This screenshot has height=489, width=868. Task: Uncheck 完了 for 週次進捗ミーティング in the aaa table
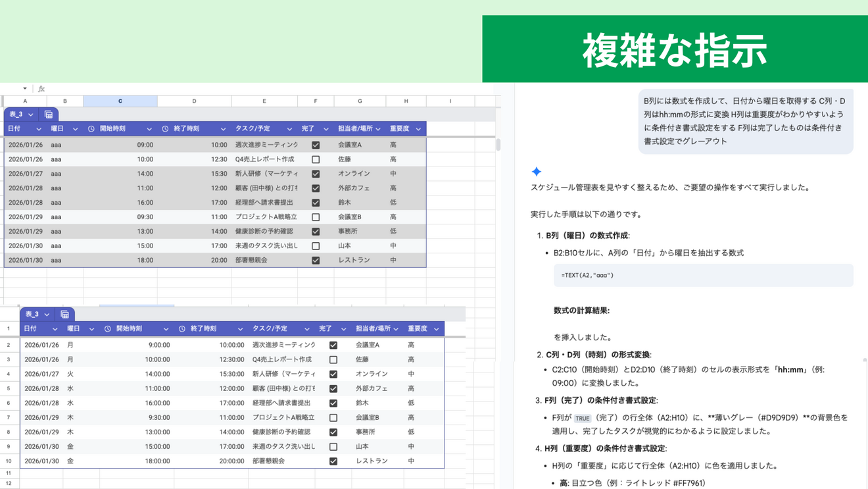316,145
